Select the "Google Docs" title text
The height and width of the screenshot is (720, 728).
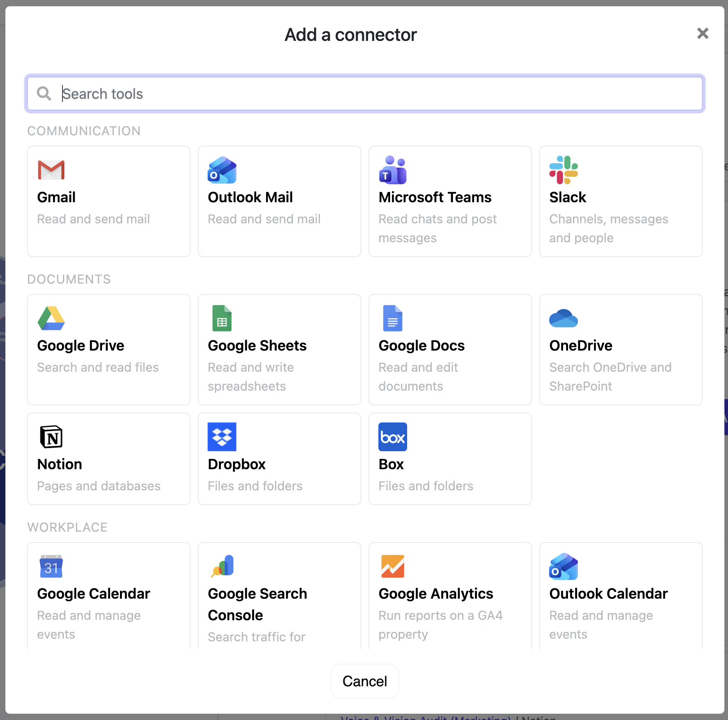tap(422, 346)
